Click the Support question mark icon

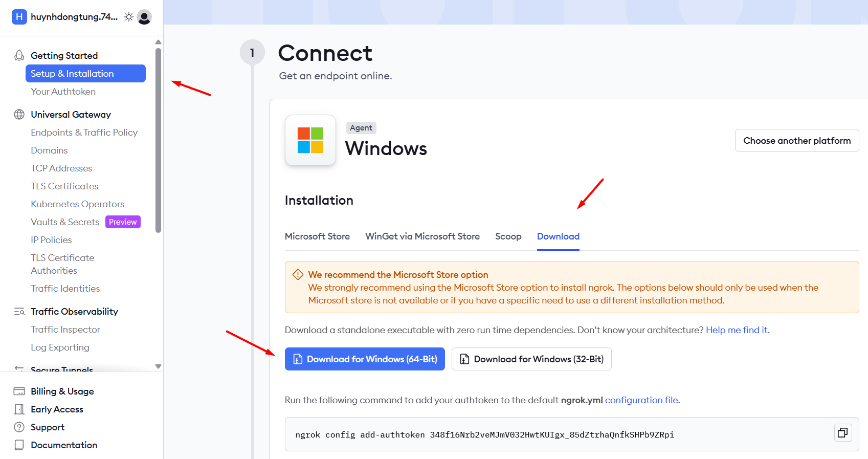pyautogui.click(x=19, y=427)
